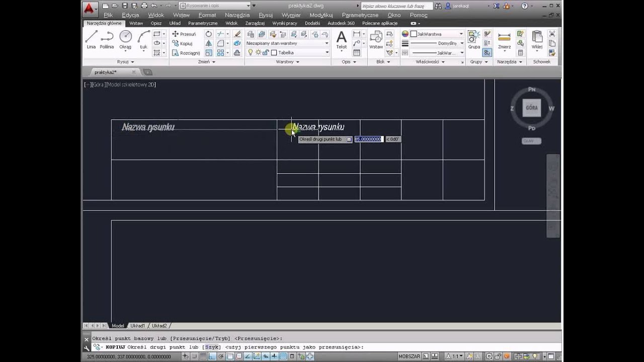Select the Polilinia (polyline) tool
The image size is (644, 362).
tap(107, 40)
